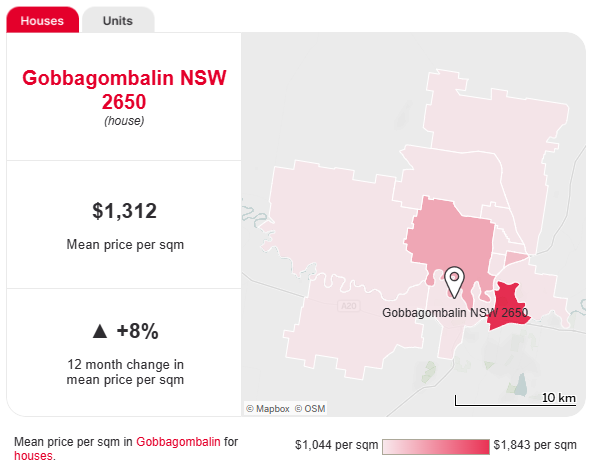This screenshot has width=598, height=469.
Task: Click the darkest red suburb on map
Action: click(x=506, y=307)
